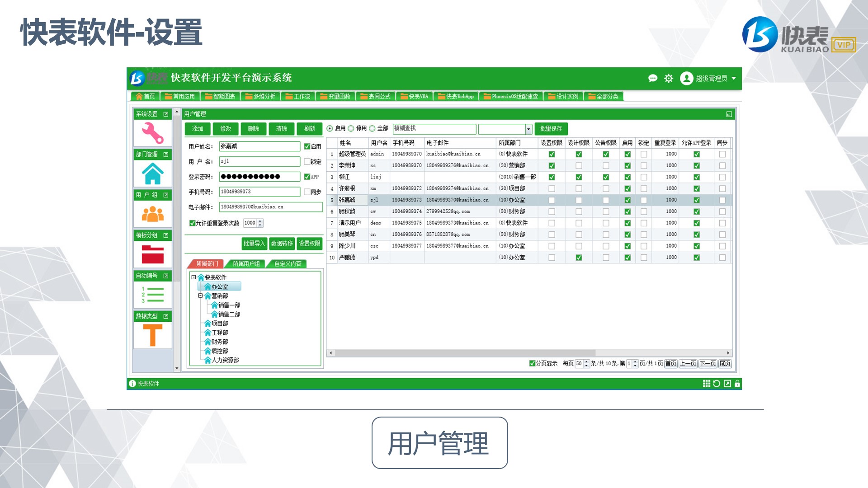Open data type orange T icon
Viewport: 868px width, 488px height.
point(153,335)
